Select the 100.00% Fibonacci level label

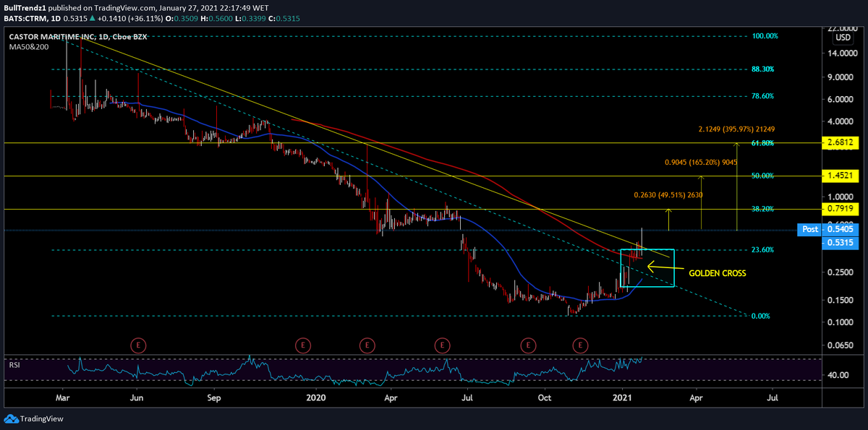tap(765, 36)
